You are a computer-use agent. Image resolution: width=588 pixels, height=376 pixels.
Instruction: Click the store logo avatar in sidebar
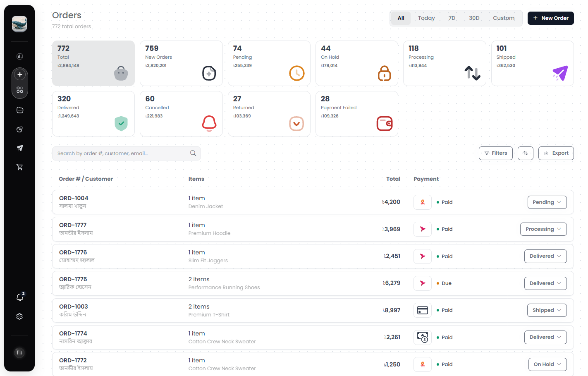point(19,24)
